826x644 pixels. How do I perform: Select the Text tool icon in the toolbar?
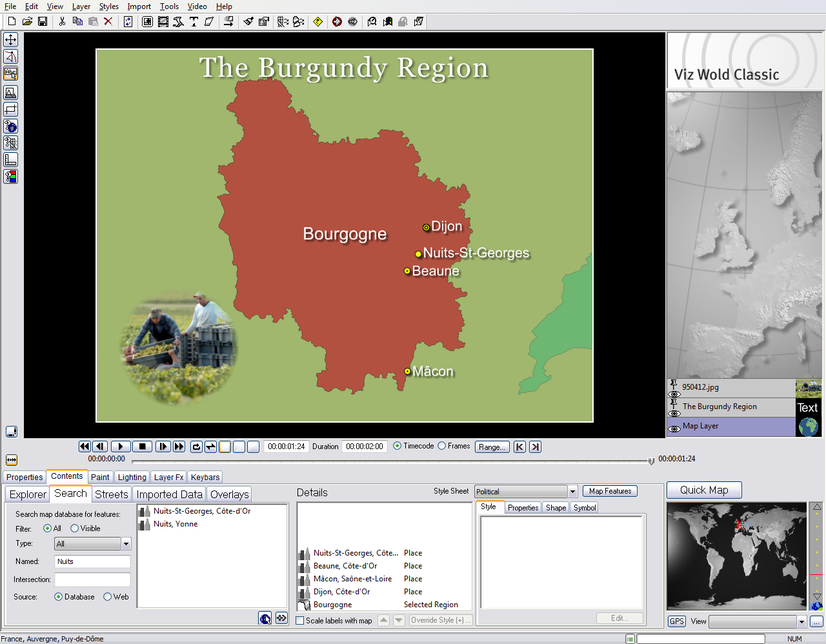pyautogui.click(x=193, y=21)
